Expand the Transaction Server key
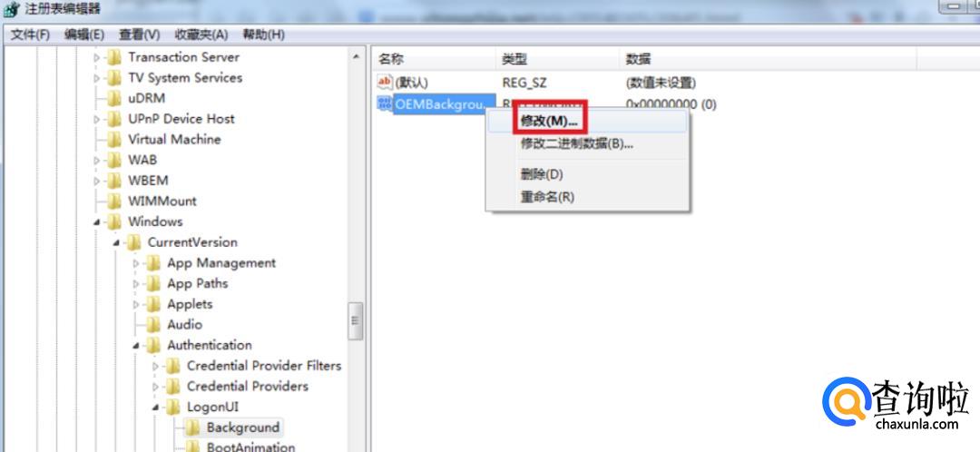 pyautogui.click(x=97, y=57)
